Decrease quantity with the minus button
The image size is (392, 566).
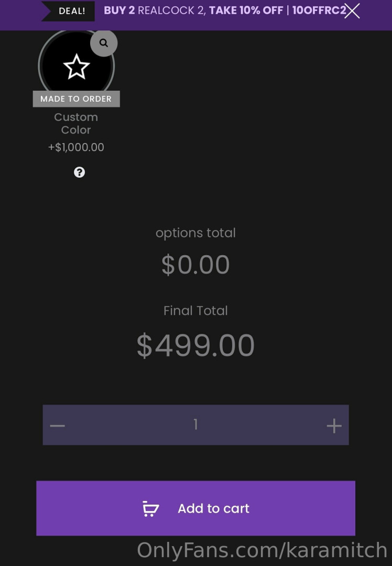coord(58,425)
